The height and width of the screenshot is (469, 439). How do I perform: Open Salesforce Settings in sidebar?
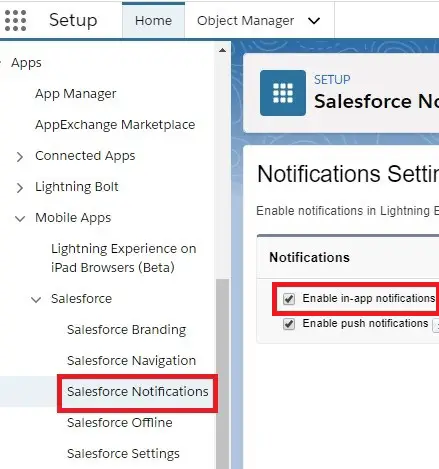[123, 454]
